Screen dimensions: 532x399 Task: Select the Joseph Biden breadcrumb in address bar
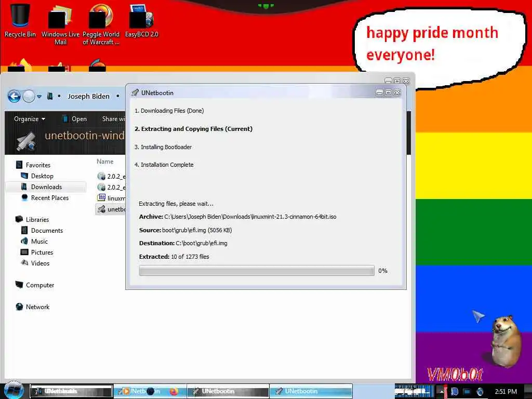[x=88, y=96]
